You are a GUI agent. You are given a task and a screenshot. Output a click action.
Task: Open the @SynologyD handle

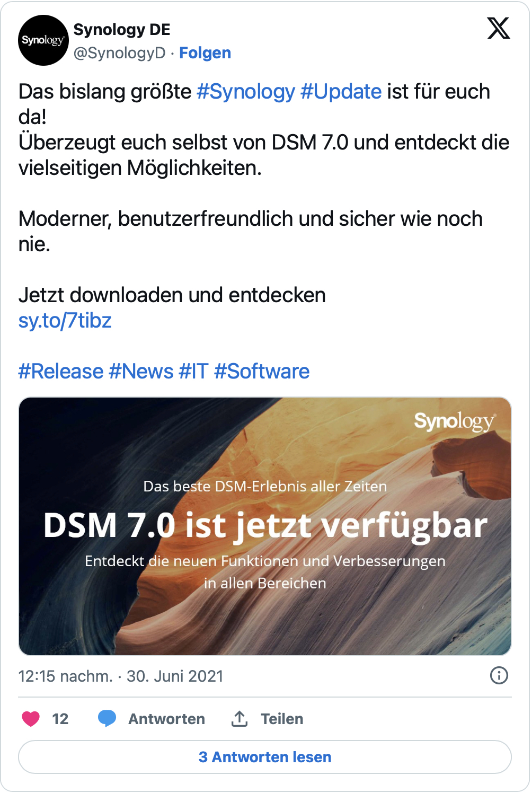[x=120, y=53]
